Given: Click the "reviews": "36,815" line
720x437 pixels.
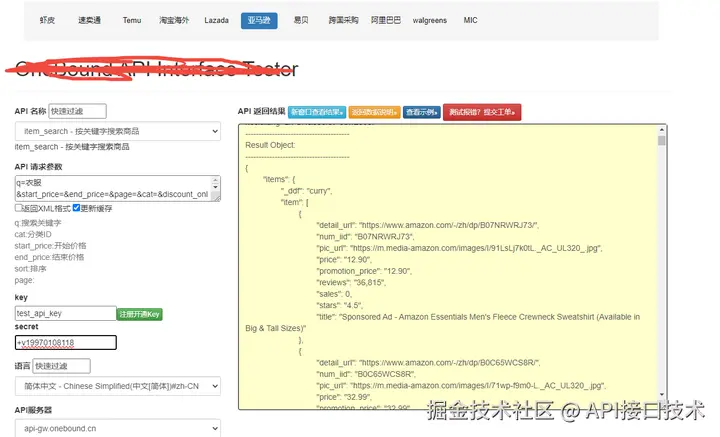Looking at the screenshot, I should coord(351,282).
